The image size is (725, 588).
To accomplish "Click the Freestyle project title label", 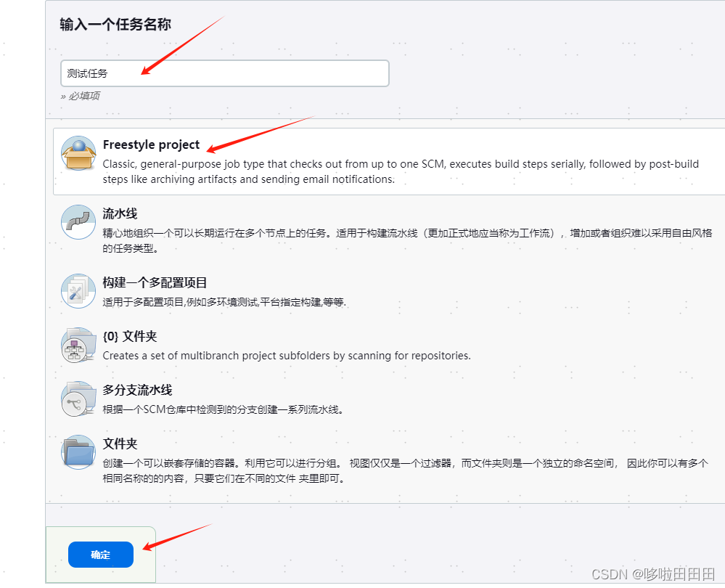I will pos(151,144).
